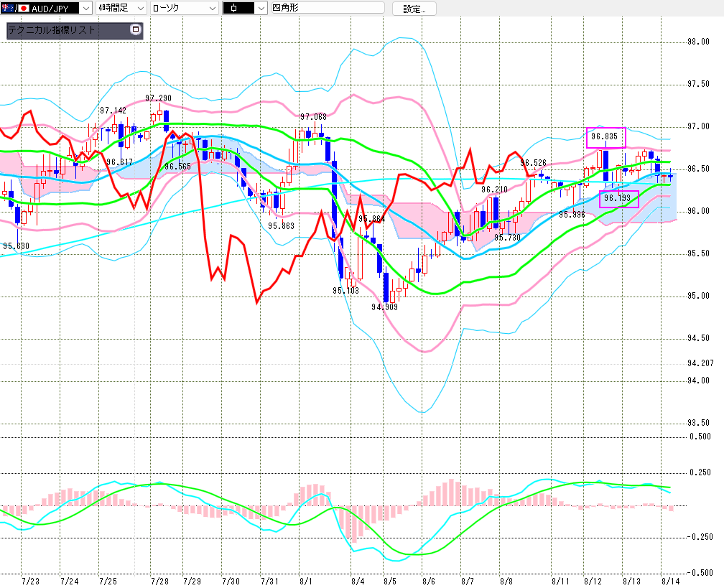Click the 94.207 price axis label
Viewport: 724px width, 588px height.
click(x=700, y=363)
